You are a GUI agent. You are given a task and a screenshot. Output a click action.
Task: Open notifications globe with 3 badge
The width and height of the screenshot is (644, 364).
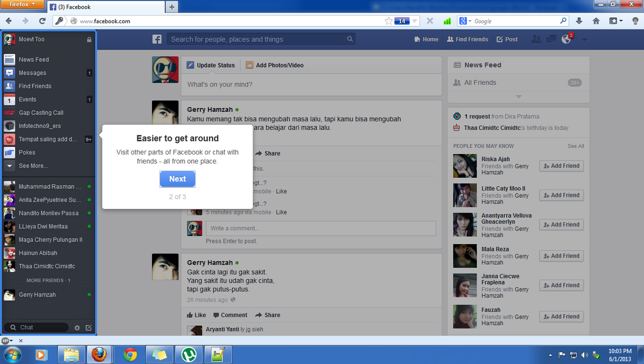[567, 39]
